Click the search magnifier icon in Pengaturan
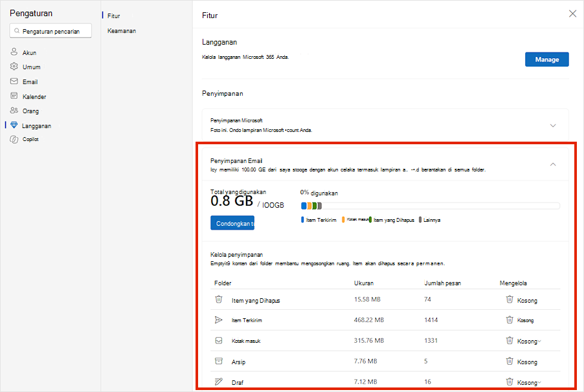This screenshot has height=392, width=584. tap(17, 31)
